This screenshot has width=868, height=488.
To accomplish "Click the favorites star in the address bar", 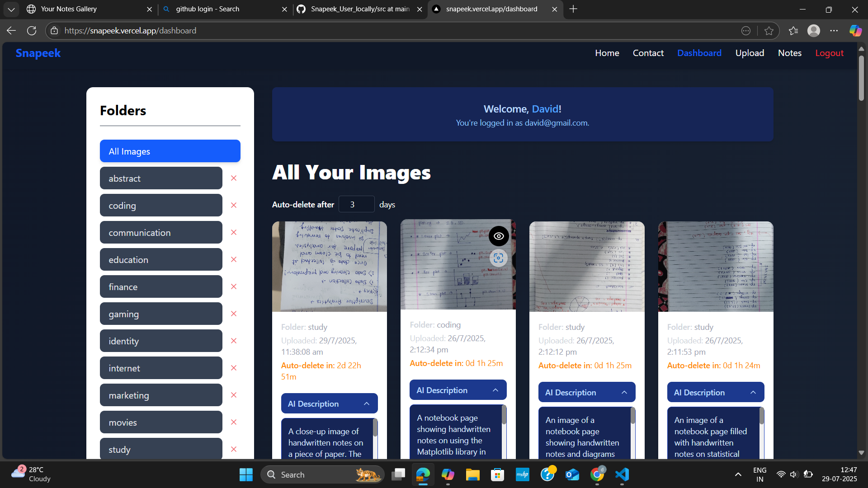I will (x=769, y=30).
